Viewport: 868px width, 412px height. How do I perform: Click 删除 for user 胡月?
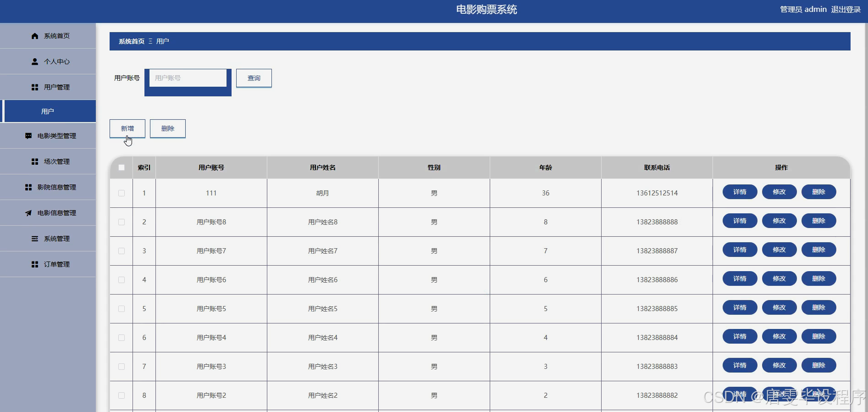pos(819,192)
